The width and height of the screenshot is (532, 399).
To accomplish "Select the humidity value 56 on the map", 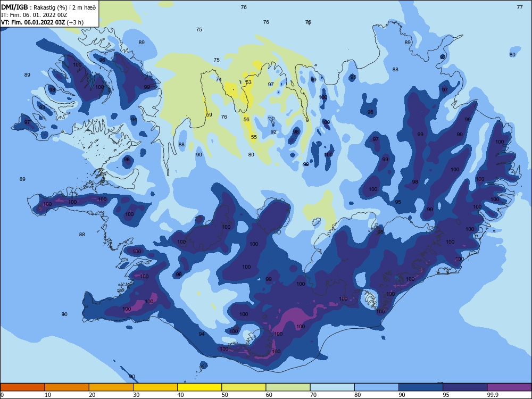I will click(x=246, y=119).
